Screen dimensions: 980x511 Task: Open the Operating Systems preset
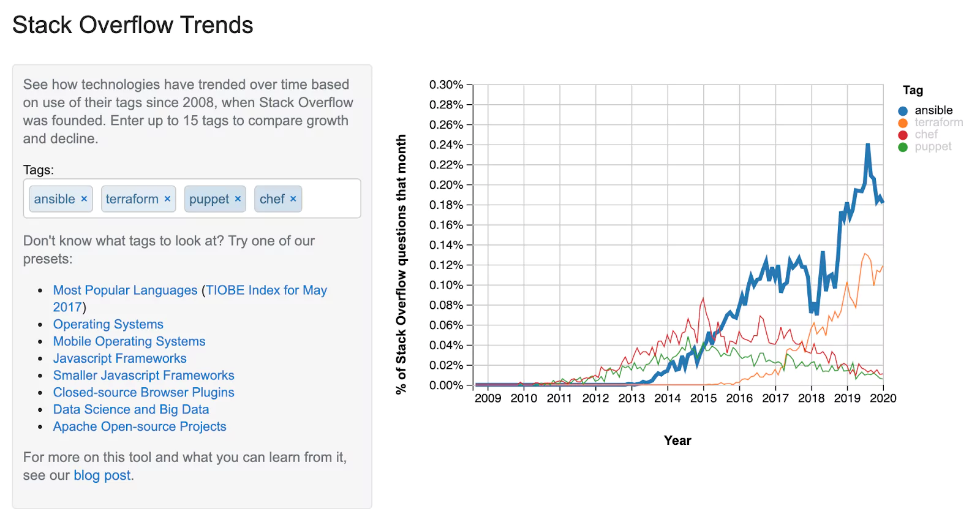pyautogui.click(x=108, y=324)
